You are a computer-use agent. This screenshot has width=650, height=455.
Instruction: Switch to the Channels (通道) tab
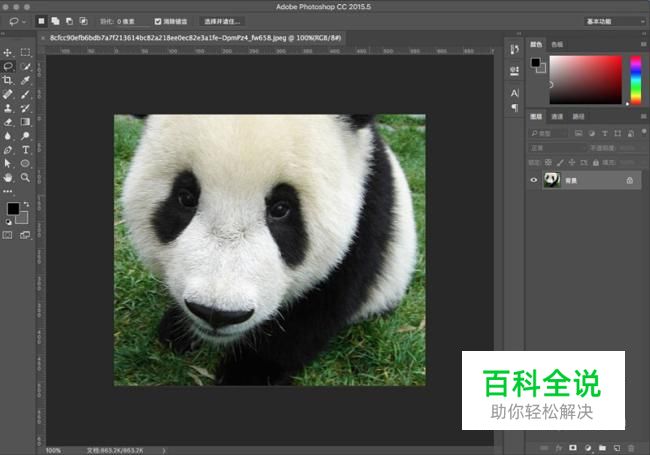[557, 116]
